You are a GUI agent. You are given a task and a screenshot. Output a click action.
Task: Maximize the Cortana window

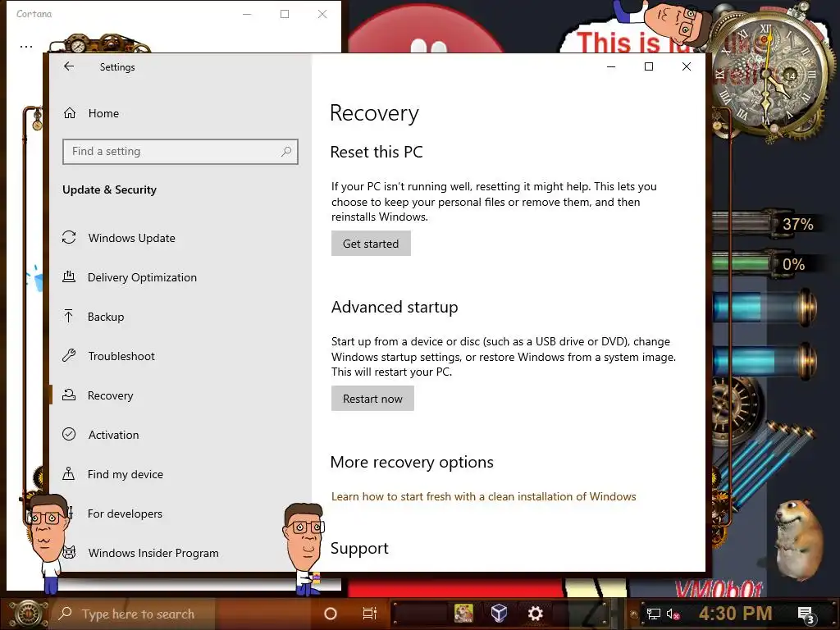pyautogui.click(x=285, y=14)
